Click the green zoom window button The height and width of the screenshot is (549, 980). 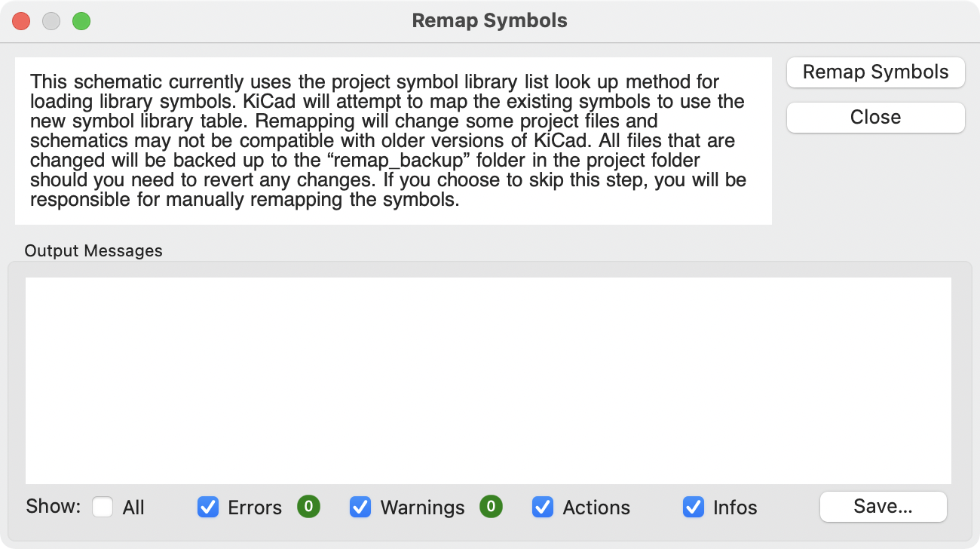point(81,21)
